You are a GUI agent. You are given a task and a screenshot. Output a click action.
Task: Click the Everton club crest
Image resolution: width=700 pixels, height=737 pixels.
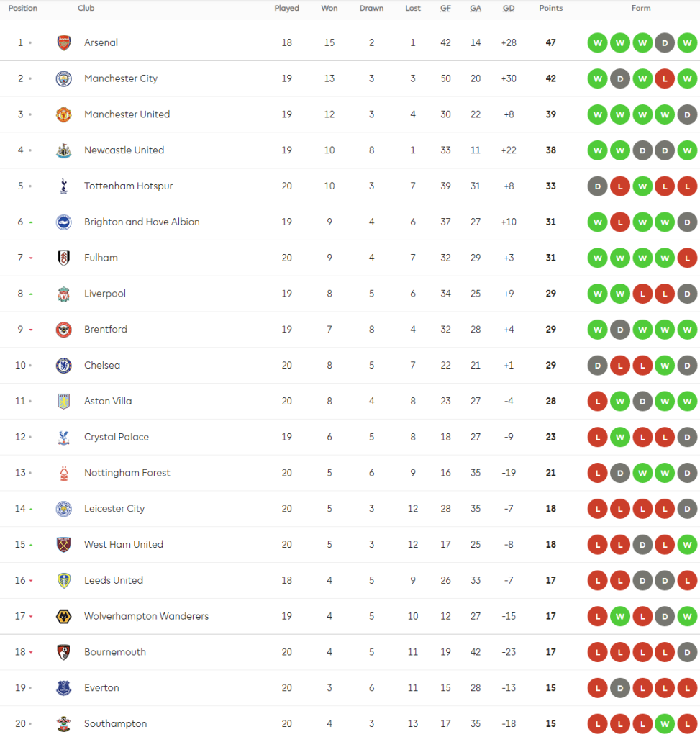pos(64,688)
